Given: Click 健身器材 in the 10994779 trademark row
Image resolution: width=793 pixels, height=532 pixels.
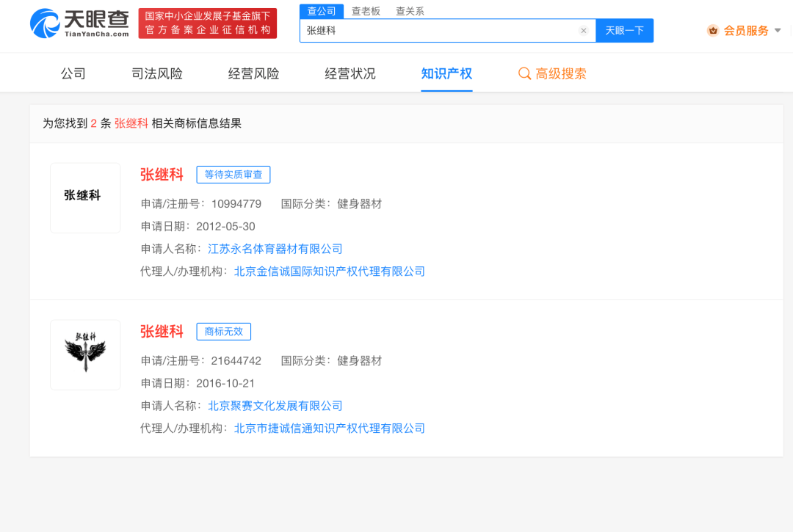Looking at the screenshot, I should click(x=359, y=204).
